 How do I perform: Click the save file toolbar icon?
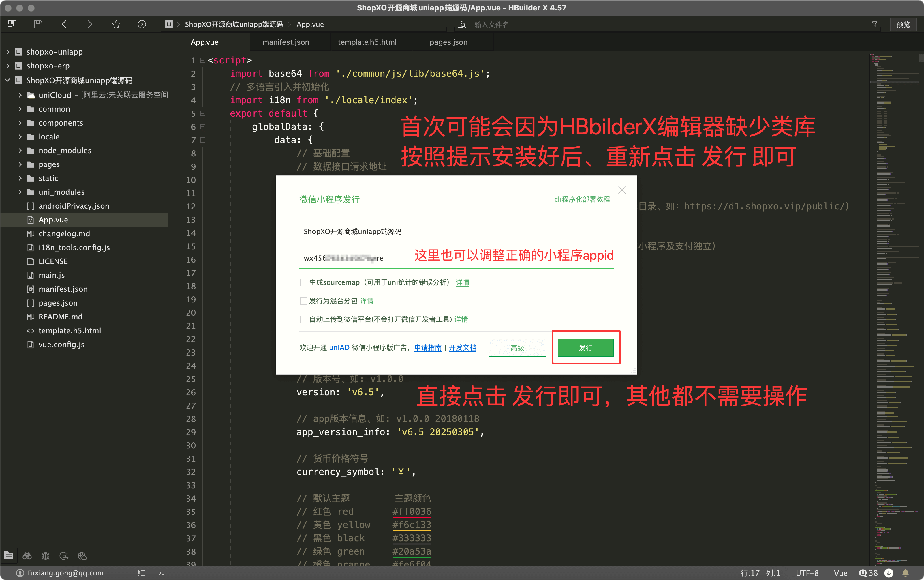click(38, 25)
